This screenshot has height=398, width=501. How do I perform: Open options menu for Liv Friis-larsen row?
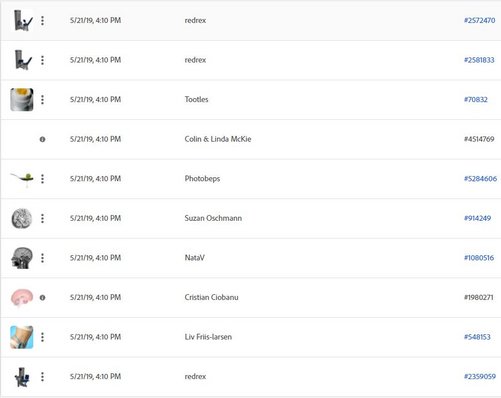pyautogui.click(x=42, y=337)
